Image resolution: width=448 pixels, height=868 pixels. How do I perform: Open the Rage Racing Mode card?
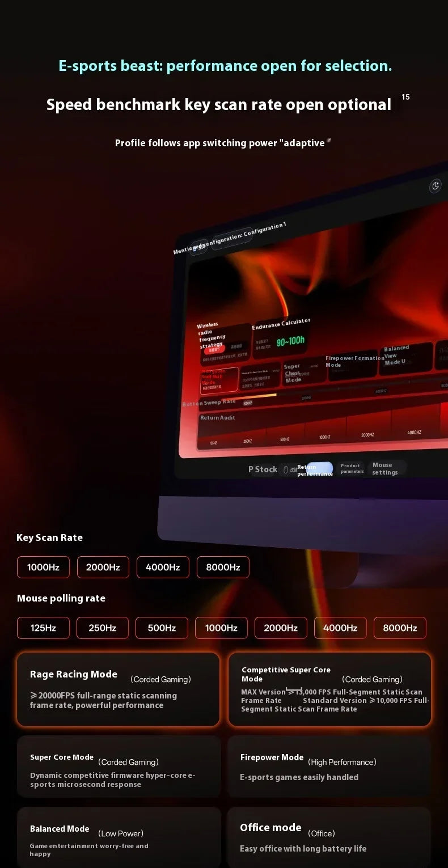[x=118, y=689]
